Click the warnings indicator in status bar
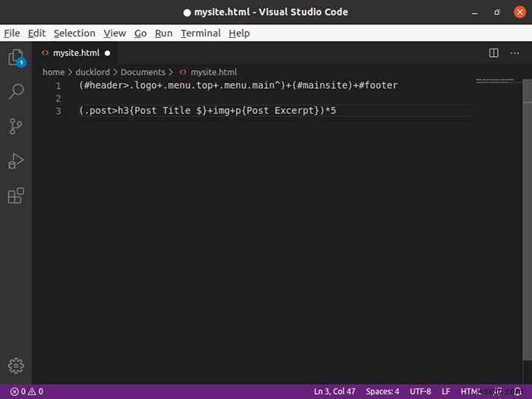This screenshot has width=532, height=399. (36, 391)
